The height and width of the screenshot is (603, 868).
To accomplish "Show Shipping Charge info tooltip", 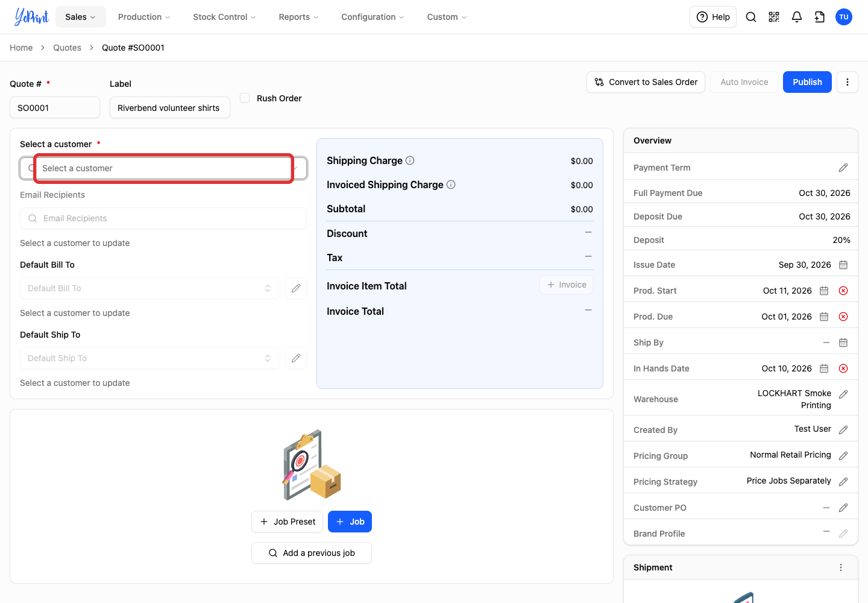I will (x=410, y=160).
